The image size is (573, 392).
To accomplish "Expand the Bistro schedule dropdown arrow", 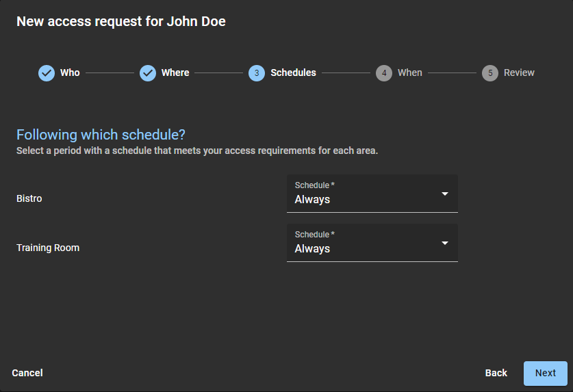I will click(445, 194).
